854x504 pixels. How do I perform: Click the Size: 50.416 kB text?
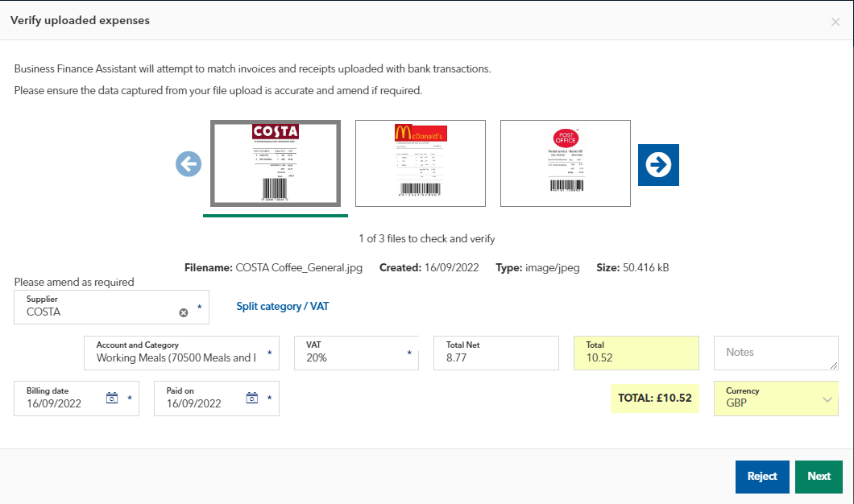(632, 268)
